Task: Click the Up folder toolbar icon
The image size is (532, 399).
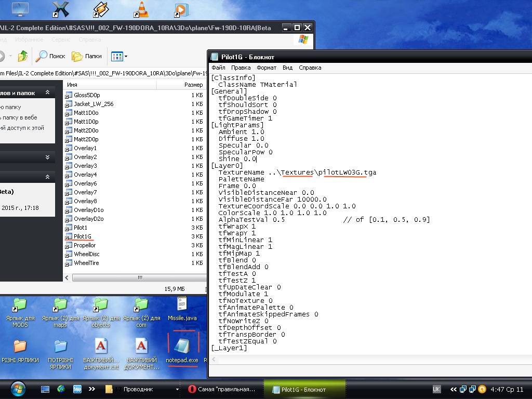Action: [23, 56]
